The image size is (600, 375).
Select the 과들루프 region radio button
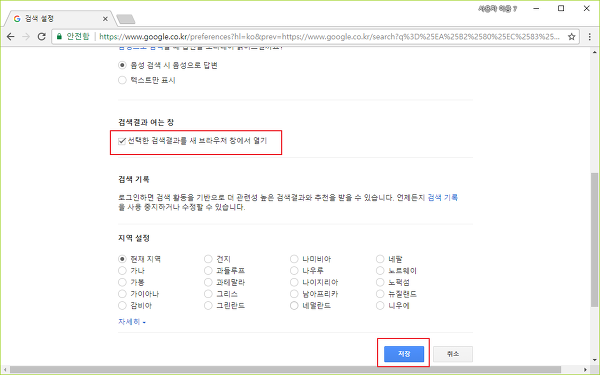[x=208, y=271]
